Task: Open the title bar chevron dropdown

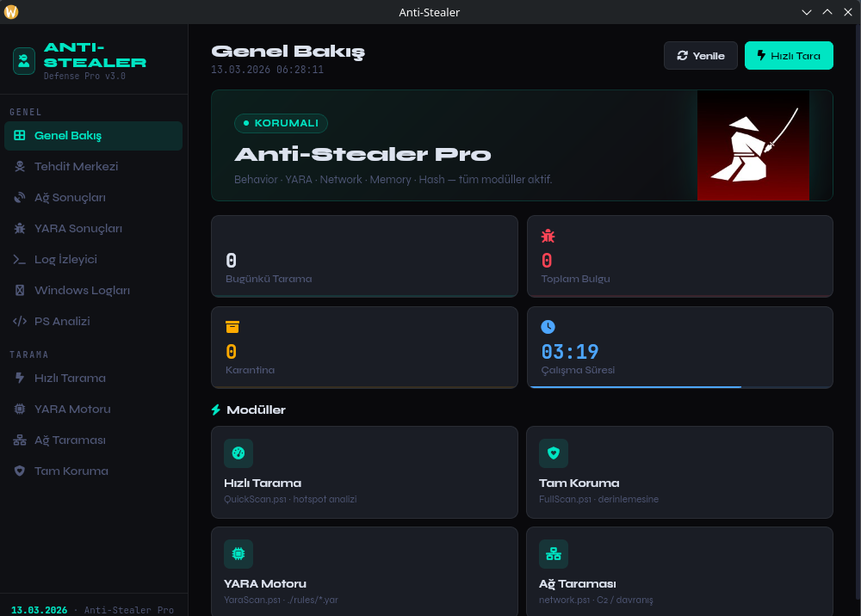Action: tap(807, 12)
